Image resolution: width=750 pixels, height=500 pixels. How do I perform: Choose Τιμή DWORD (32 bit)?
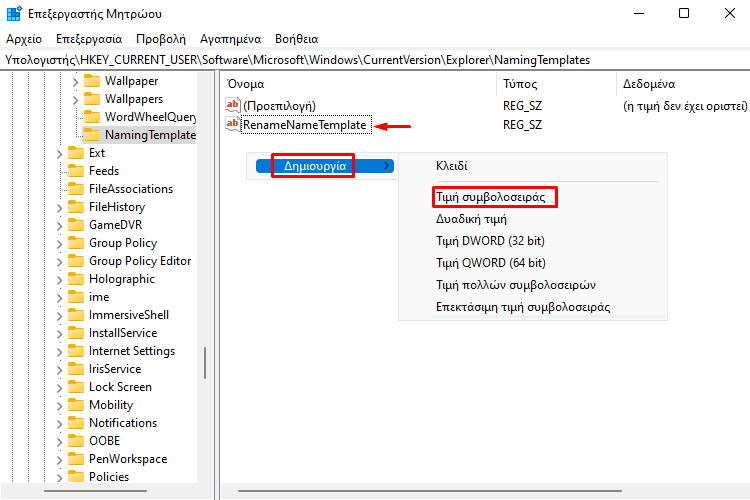pos(490,241)
